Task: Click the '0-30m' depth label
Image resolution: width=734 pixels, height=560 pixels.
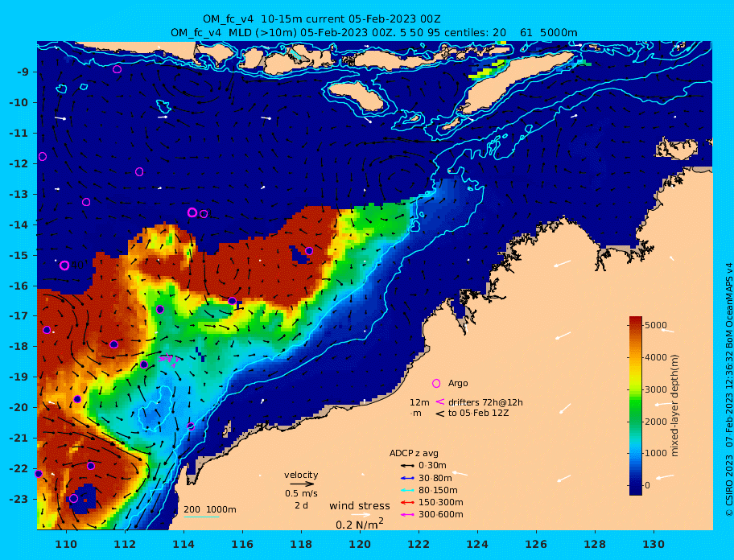Action: pos(432,466)
